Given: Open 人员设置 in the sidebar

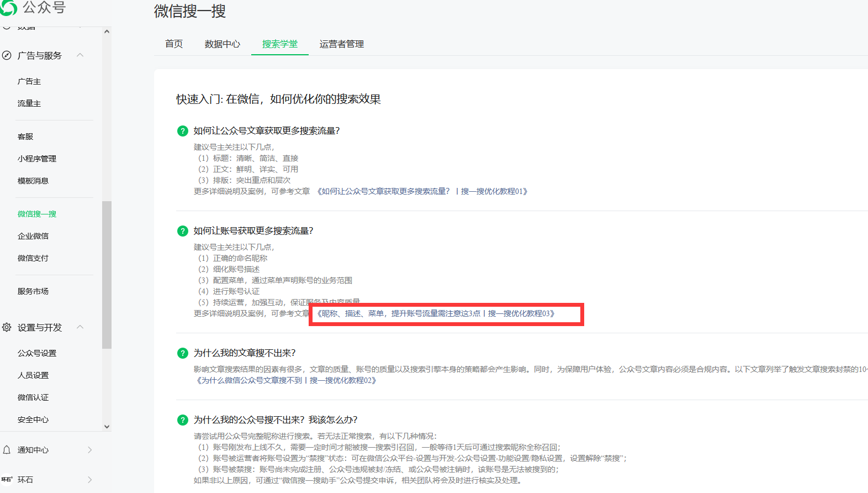Looking at the screenshot, I should click(33, 375).
